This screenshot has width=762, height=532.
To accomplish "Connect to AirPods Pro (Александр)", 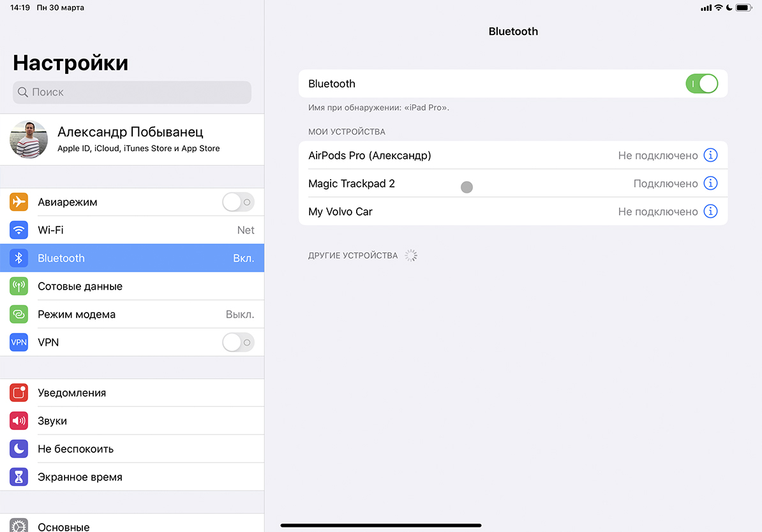I will pos(513,155).
